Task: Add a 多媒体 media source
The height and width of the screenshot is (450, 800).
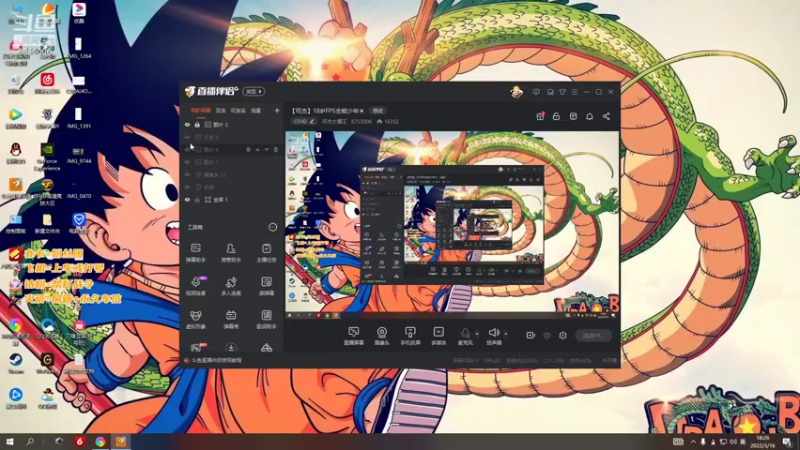Action: tap(438, 336)
